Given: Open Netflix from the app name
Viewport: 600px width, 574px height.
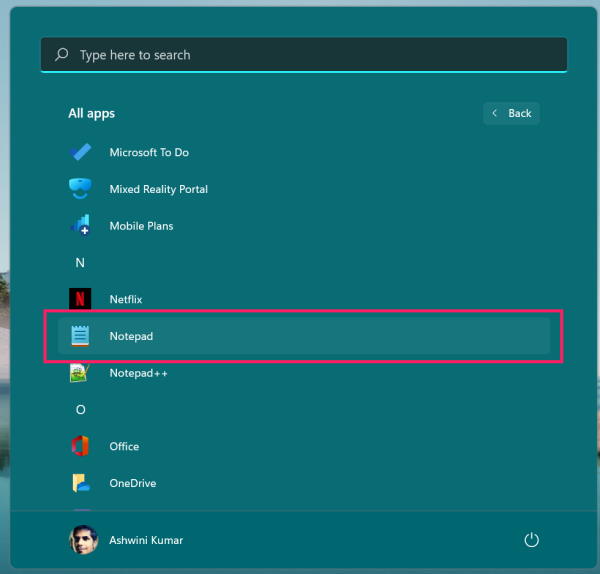Looking at the screenshot, I should [126, 299].
